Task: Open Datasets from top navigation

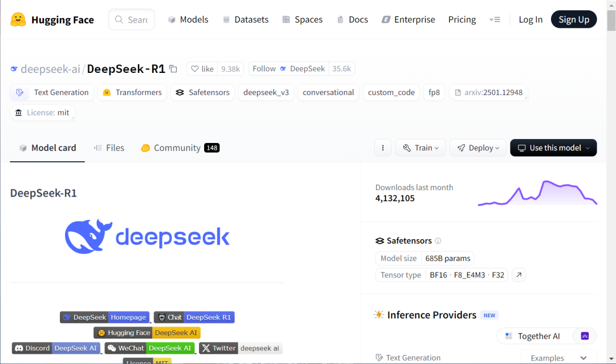Action: 245,19
